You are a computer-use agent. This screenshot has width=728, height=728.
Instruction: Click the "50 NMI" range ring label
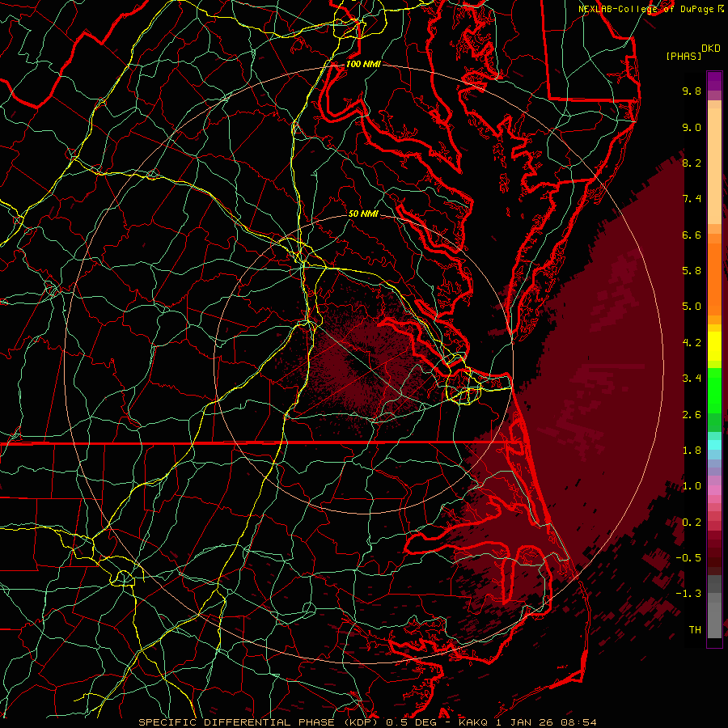(363, 214)
